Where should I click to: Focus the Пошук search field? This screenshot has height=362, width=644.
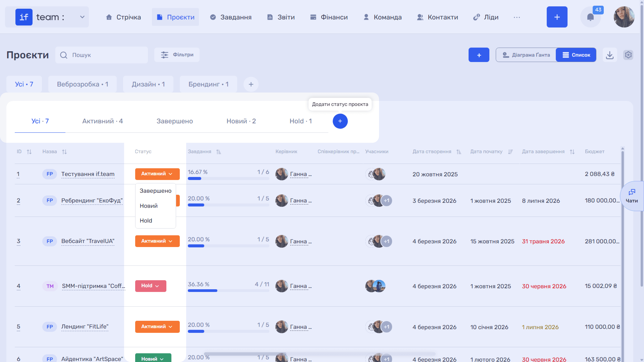tap(101, 55)
